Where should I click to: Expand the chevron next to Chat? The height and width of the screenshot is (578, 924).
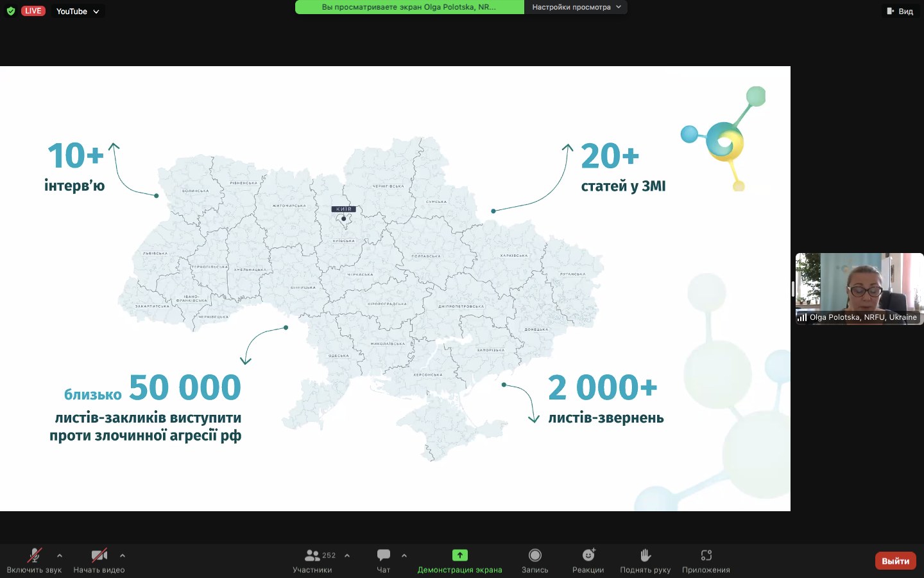pos(404,556)
